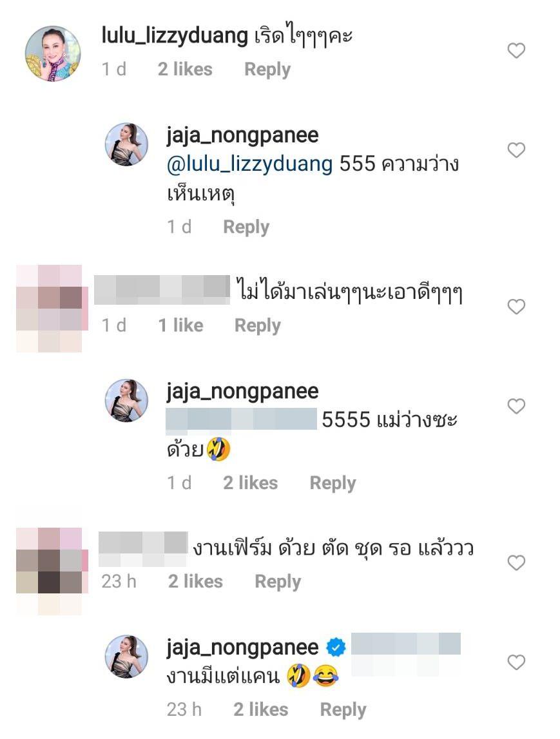Tap the blue verified badge

click(x=336, y=647)
